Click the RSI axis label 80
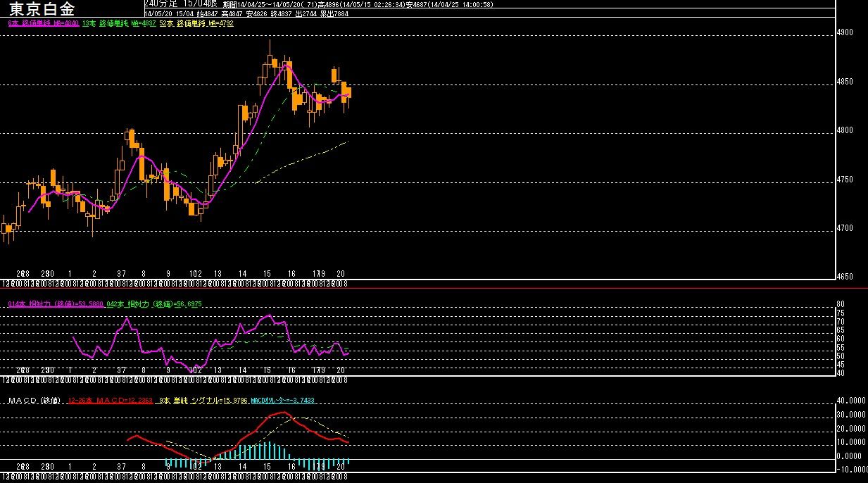This screenshot has height=483, width=868. pos(840,304)
